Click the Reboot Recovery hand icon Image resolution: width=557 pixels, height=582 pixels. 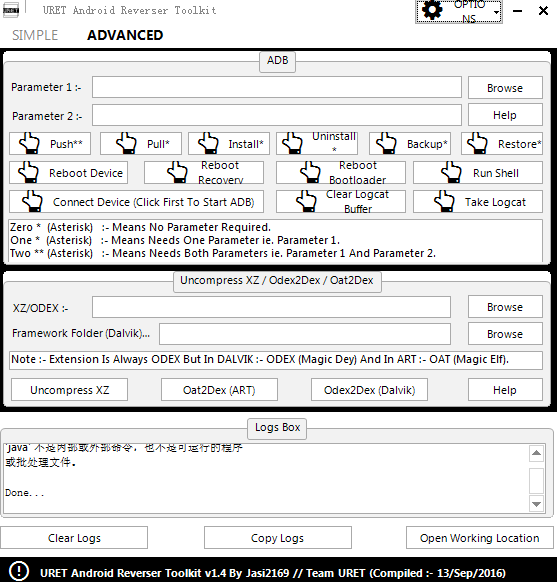177,172
